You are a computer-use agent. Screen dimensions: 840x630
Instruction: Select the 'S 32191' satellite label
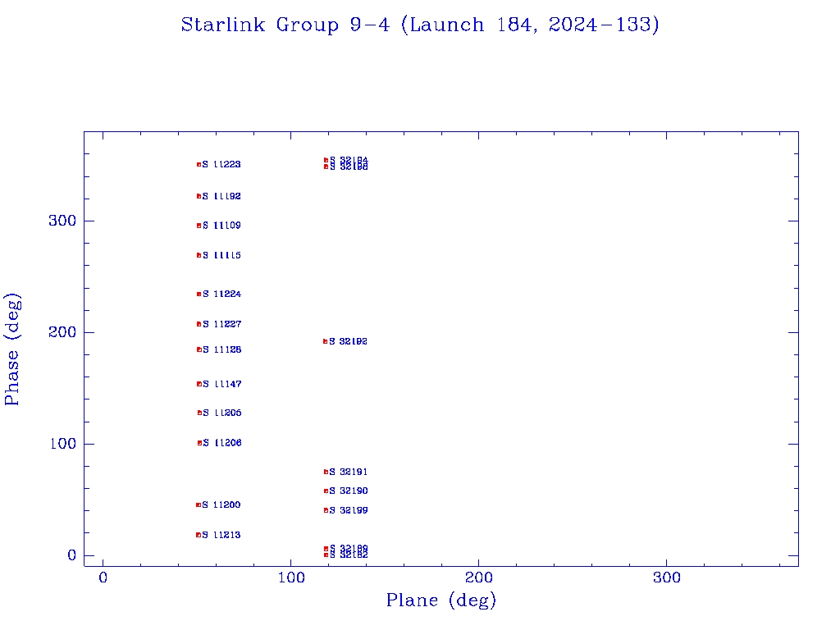tap(348, 472)
